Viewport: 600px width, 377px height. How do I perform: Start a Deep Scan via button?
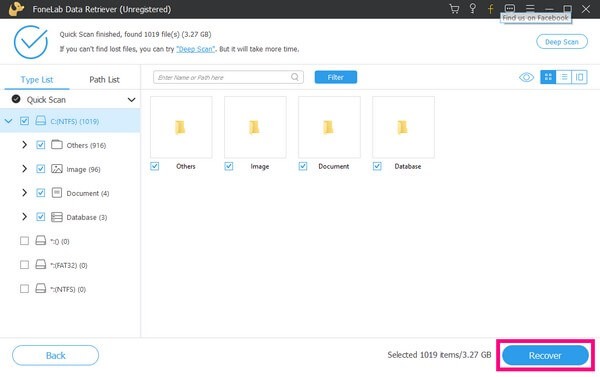(x=562, y=42)
